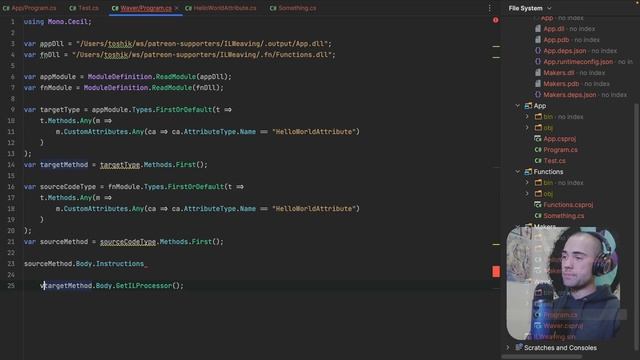The width and height of the screenshot is (640, 360).
Task: Click the C# icon on the Something.cs tab
Action: click(273, 8)
